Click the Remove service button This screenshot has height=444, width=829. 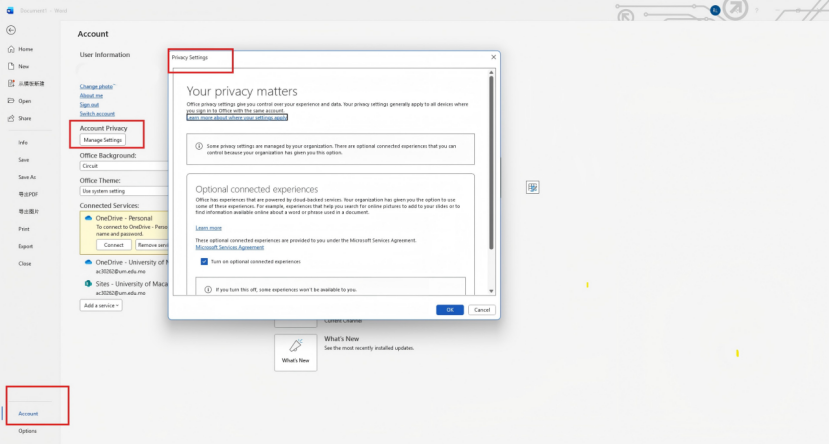tap(152, 245)
